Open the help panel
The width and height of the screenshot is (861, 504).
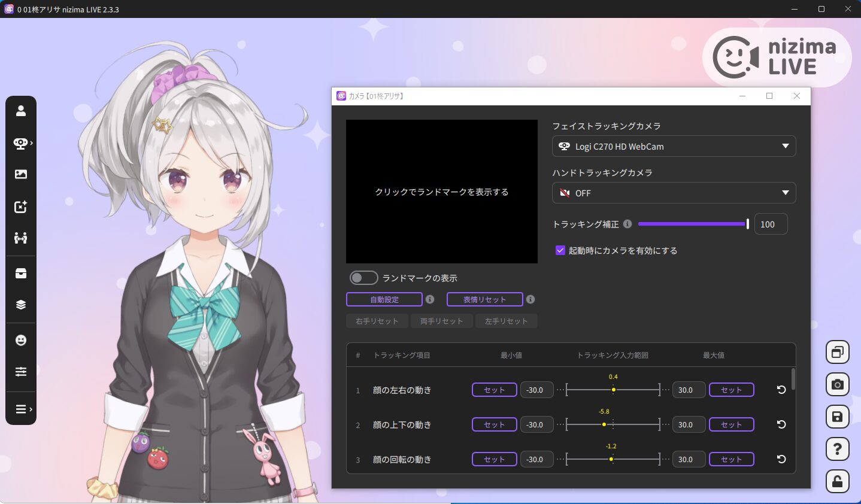tap(837, 449)
